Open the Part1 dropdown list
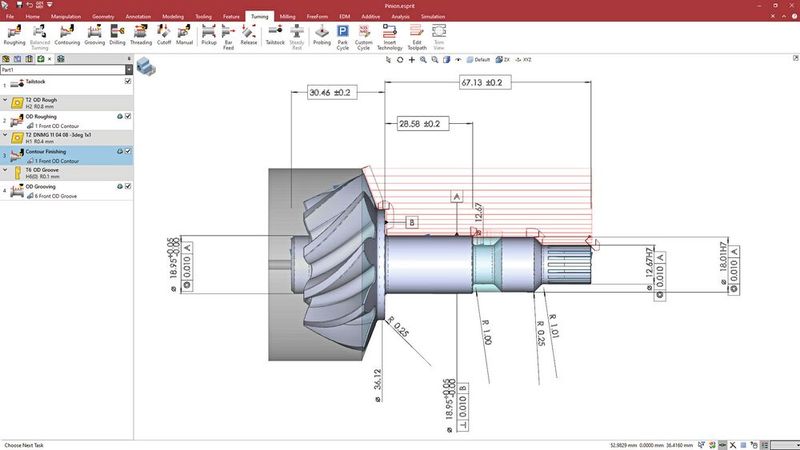 tap(128, 69)
